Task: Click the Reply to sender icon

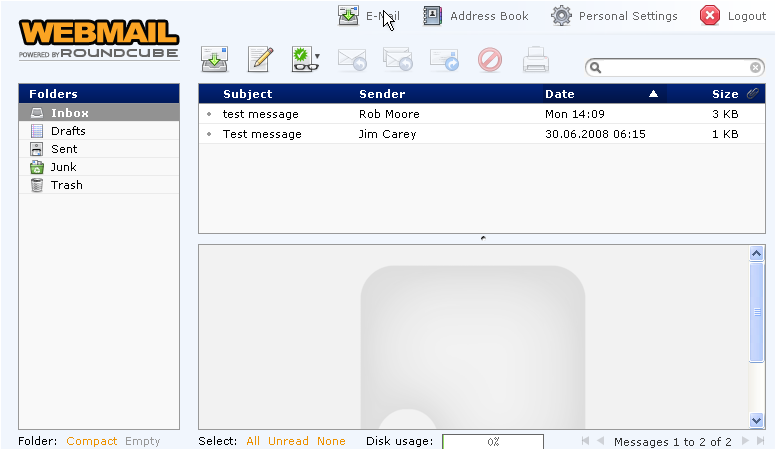Action: (x=351, y=60)
